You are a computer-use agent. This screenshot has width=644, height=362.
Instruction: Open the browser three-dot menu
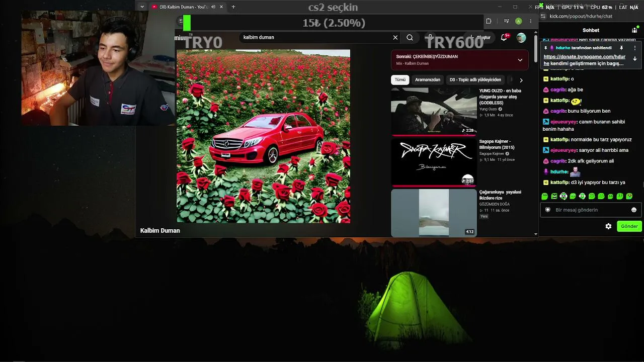tap(530, 21)
